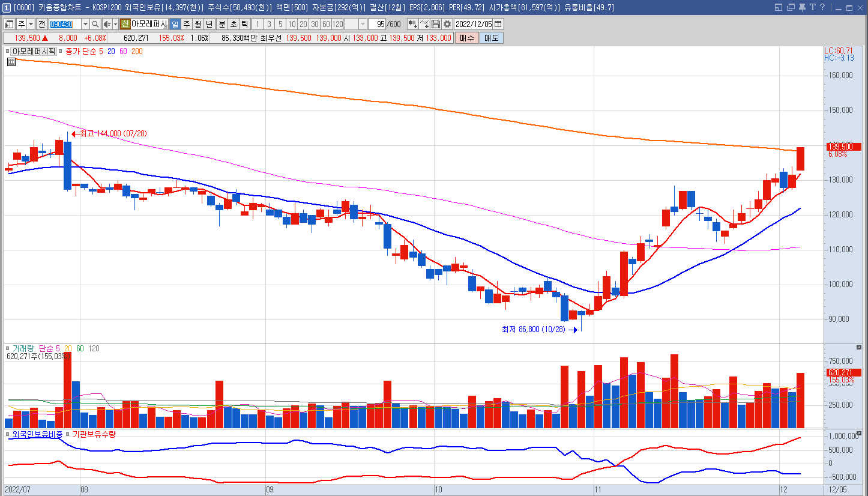This screenshot has width=868, height=496.
Task: Choose the 120 interval button
Action: [337, 24]
